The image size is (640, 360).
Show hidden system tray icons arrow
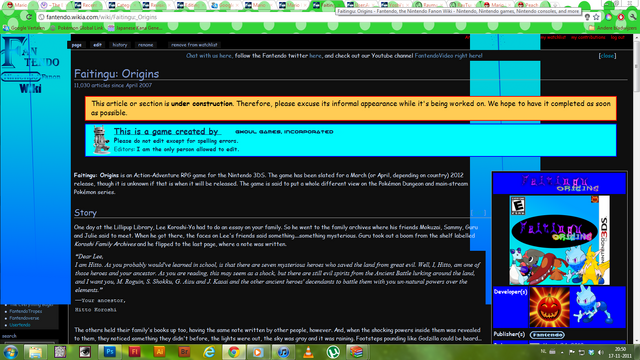562,352
